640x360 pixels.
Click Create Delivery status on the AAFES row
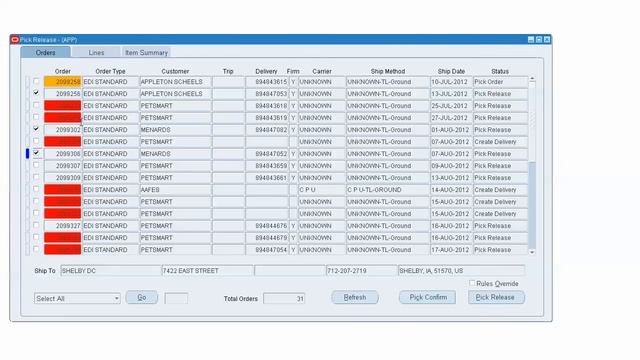pos(500,190)
